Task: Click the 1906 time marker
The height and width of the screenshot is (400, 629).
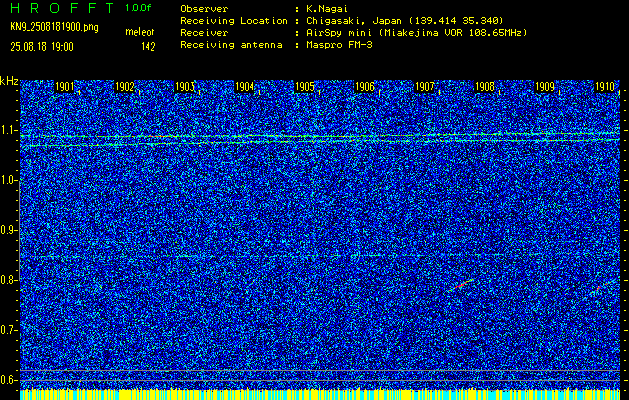Action: point(364,87)
